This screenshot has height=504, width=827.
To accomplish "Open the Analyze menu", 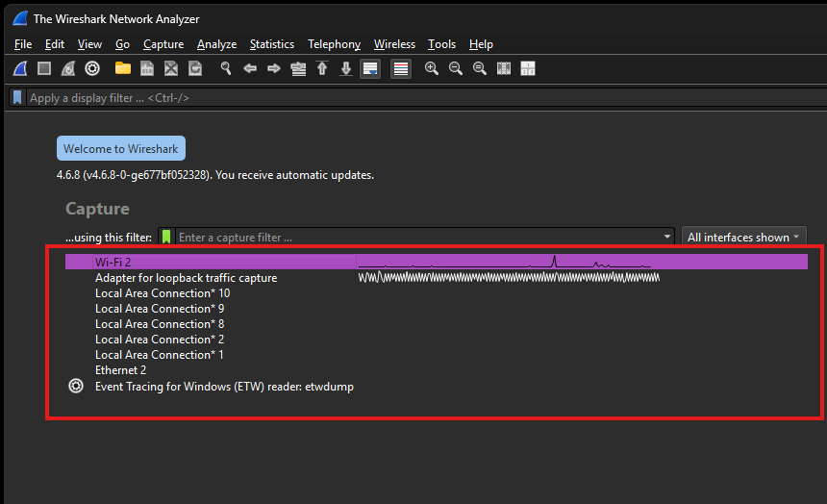I will pos(216,44).
